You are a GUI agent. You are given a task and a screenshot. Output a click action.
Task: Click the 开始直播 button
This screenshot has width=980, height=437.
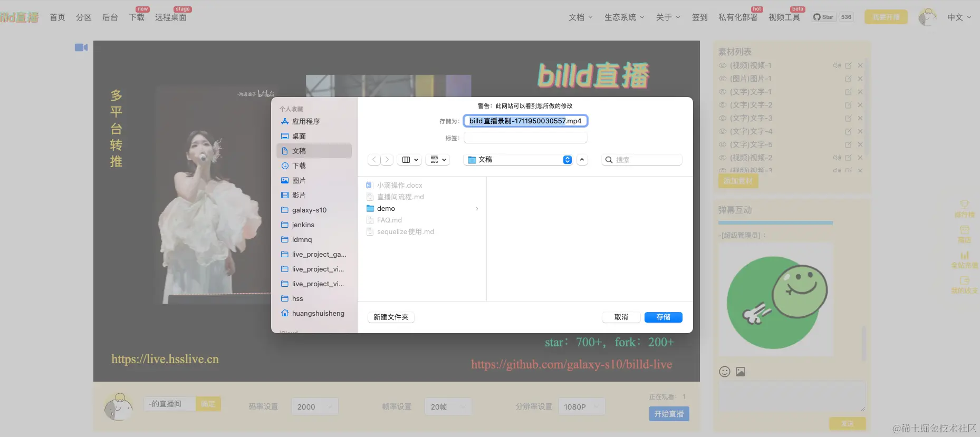tap(669, 414)
